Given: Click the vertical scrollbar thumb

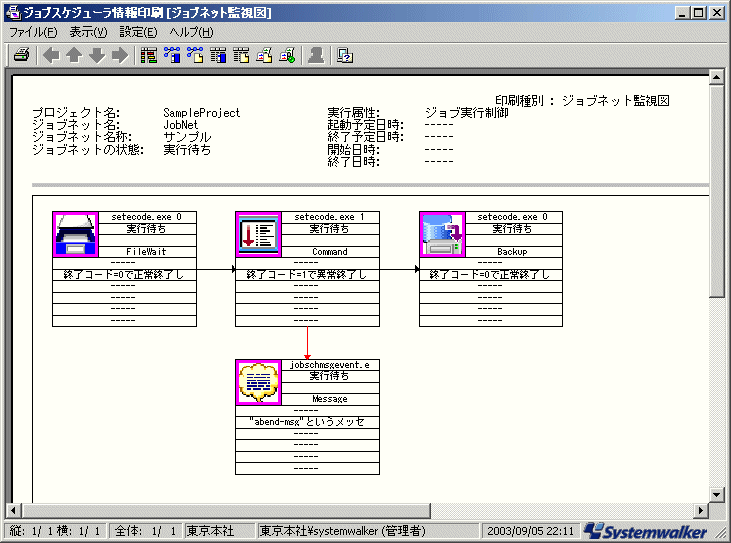Looking at the screenshot, I should click(x=717, y=191).
